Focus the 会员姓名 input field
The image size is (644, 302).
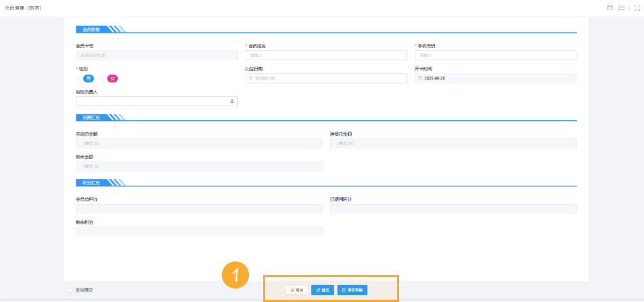(326, 55)
